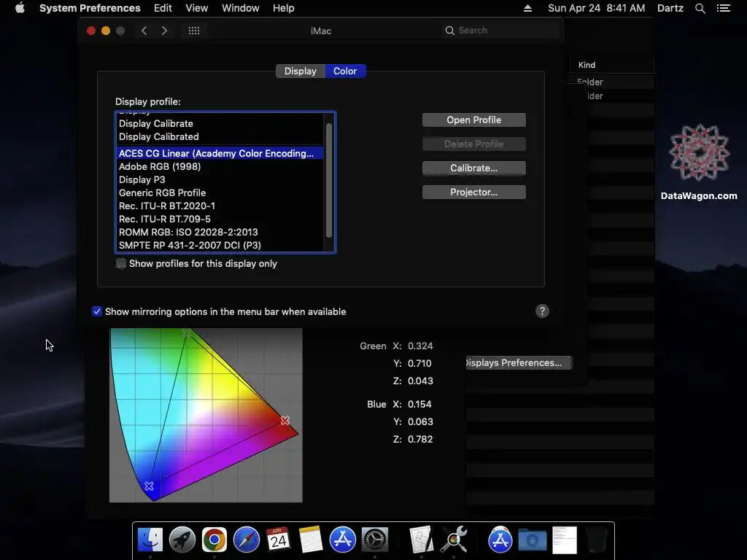
Task: Click into the Search field
Action: 500,31
